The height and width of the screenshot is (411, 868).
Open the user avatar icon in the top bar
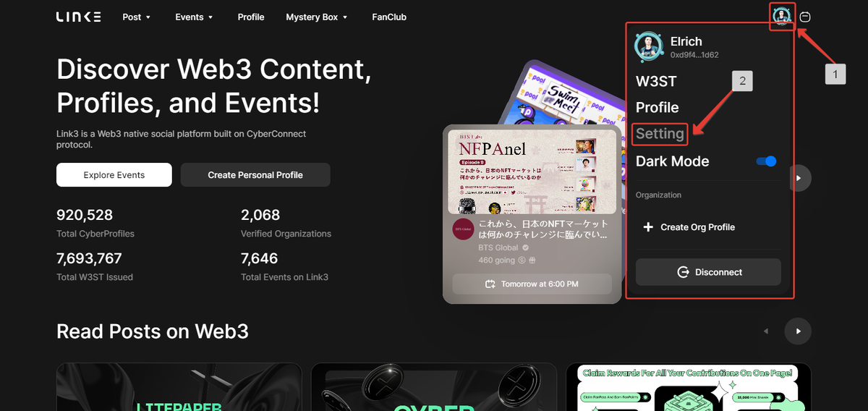[x=781, y=16]
